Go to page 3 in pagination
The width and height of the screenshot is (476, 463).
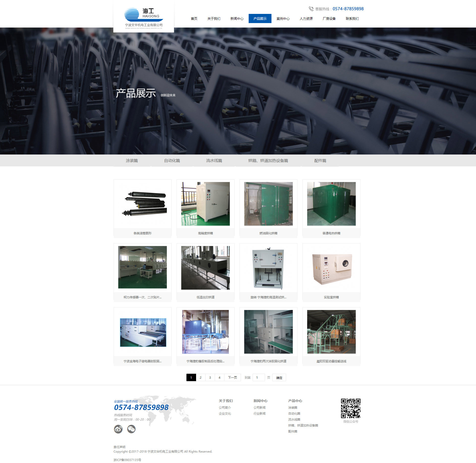(x=210, y=378)
